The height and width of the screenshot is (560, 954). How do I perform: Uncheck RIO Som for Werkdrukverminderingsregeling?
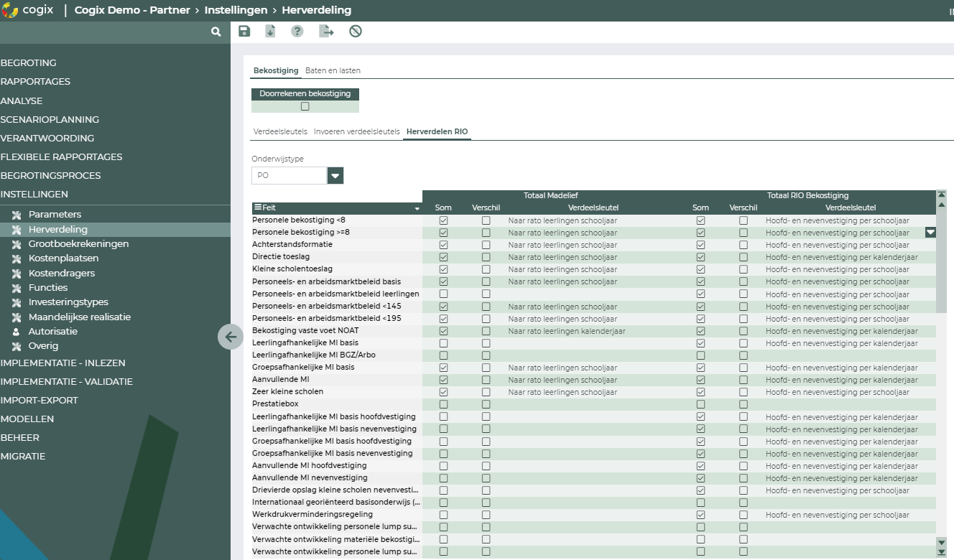click(x=700, y=515)
